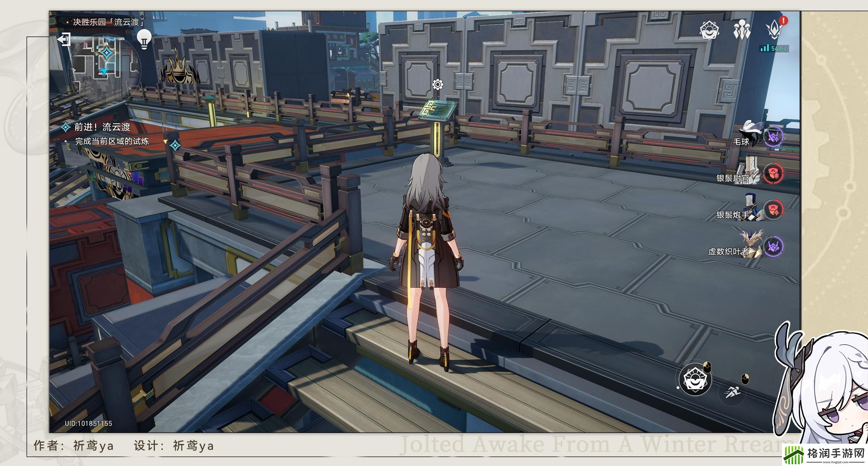The width and height of the screenshot is (868, 466).
Task: Click the red weakness badge beside 银鬃炮手
Action: click(773, 210)
